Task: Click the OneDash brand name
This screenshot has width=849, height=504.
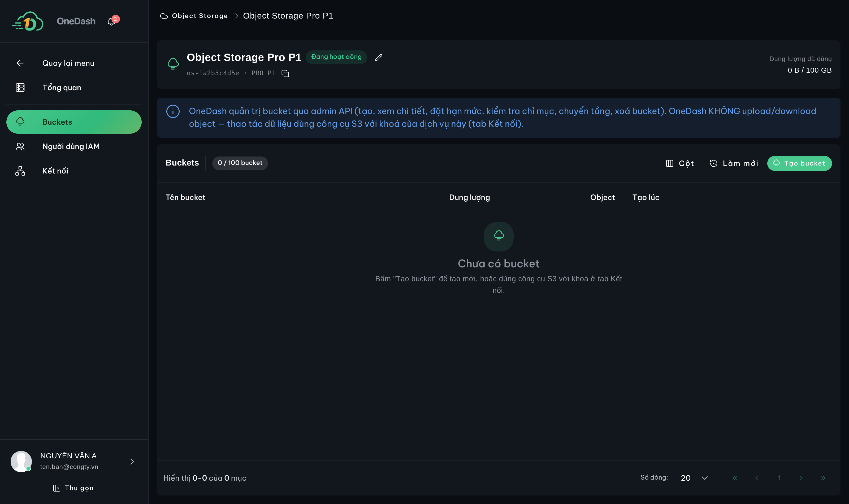Action: click(76, 21)
